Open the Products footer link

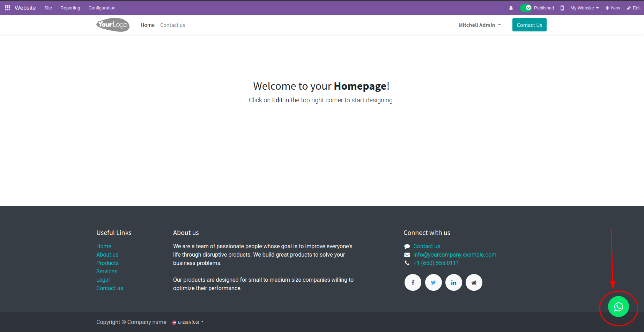click(x=108, y=263)
